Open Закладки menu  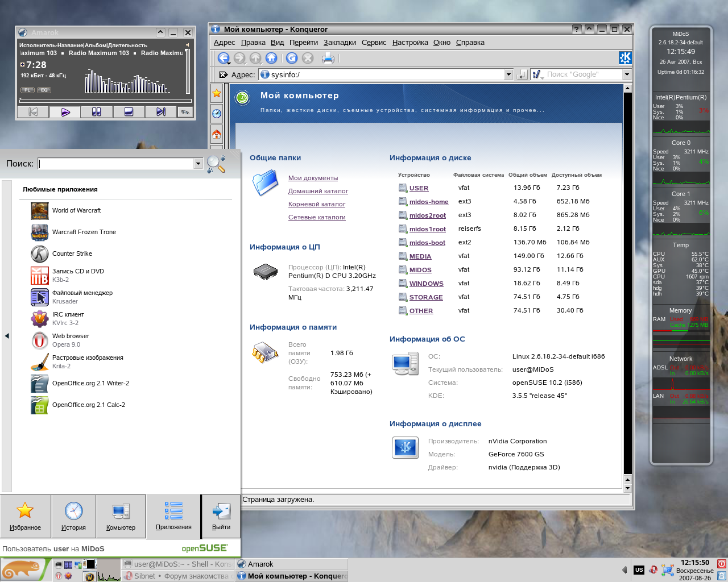click(x=340, y=43)
